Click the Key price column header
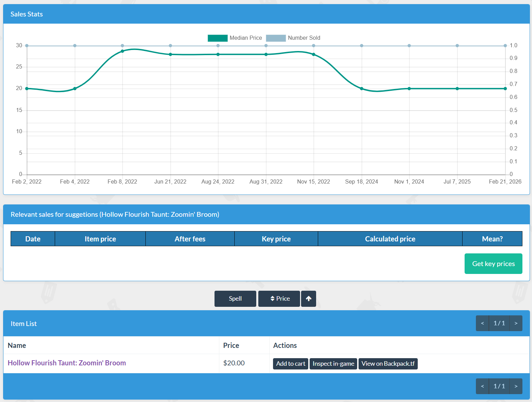 coord(276,239)
